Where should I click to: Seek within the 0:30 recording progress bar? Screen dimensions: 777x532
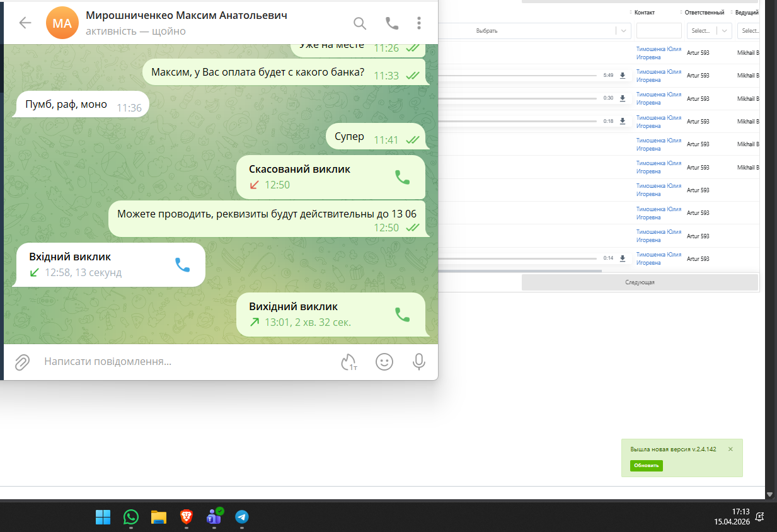(517, 98)
